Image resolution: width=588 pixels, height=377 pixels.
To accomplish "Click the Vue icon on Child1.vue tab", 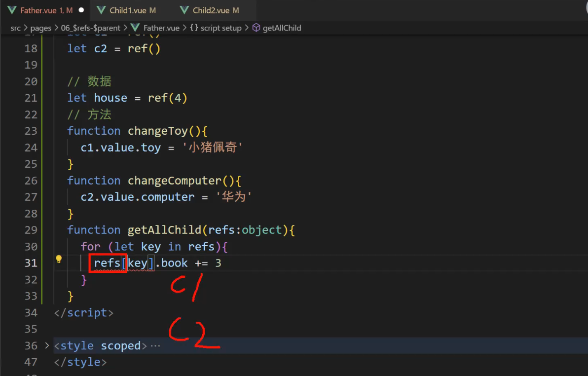I will point(101,10).
